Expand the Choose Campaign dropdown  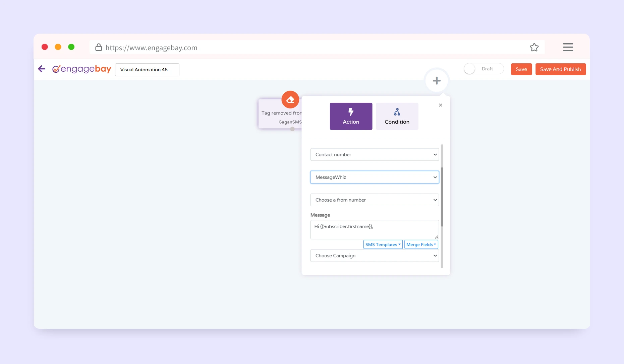[x=374, y=256]
